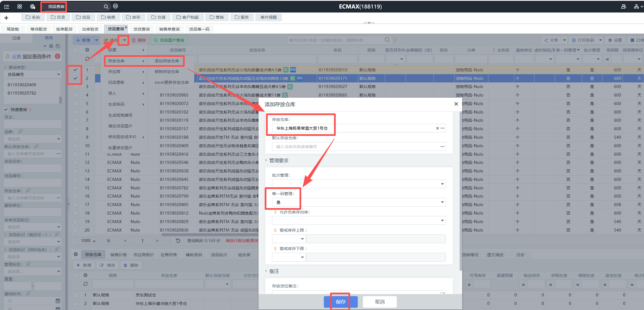The height and width of the screenshot is (310, 644).
Task: Go to first page of results
Action: coord(108,241)
